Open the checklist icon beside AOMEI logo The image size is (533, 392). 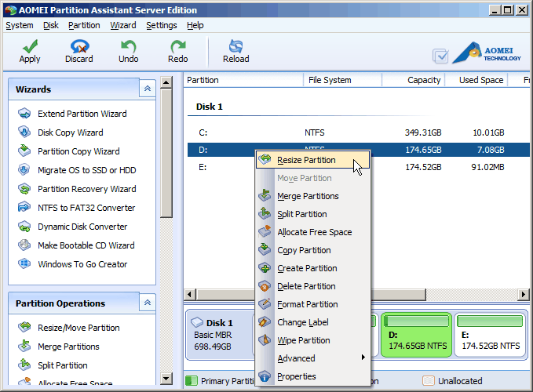pos(440,56)
